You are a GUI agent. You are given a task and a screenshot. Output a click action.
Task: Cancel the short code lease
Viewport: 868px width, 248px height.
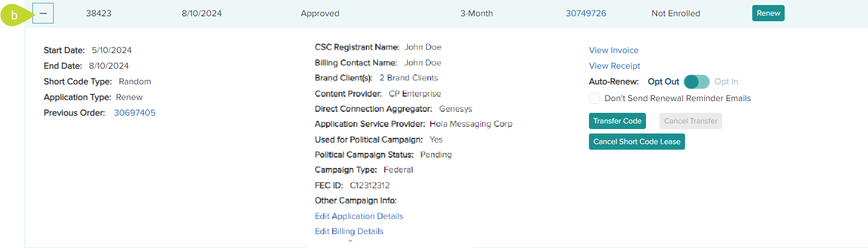tap(636, 142)
